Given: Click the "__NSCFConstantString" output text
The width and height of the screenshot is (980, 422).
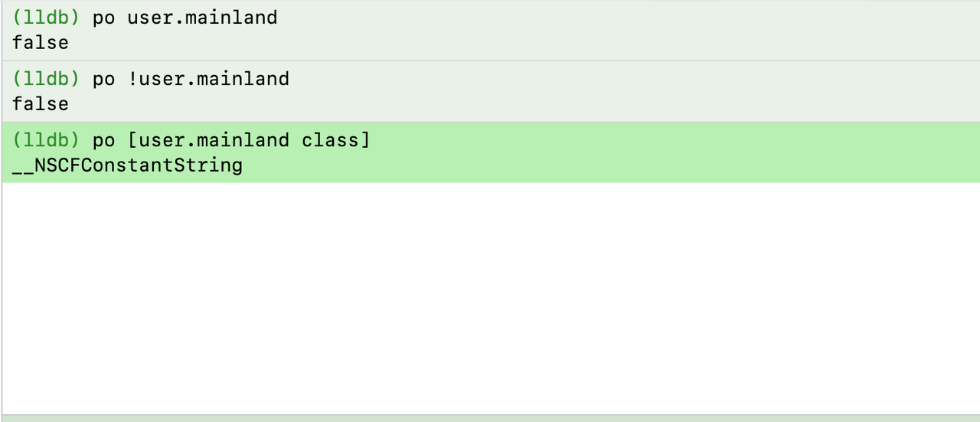Looking at the screenshot, I should (x=127, y=165).
